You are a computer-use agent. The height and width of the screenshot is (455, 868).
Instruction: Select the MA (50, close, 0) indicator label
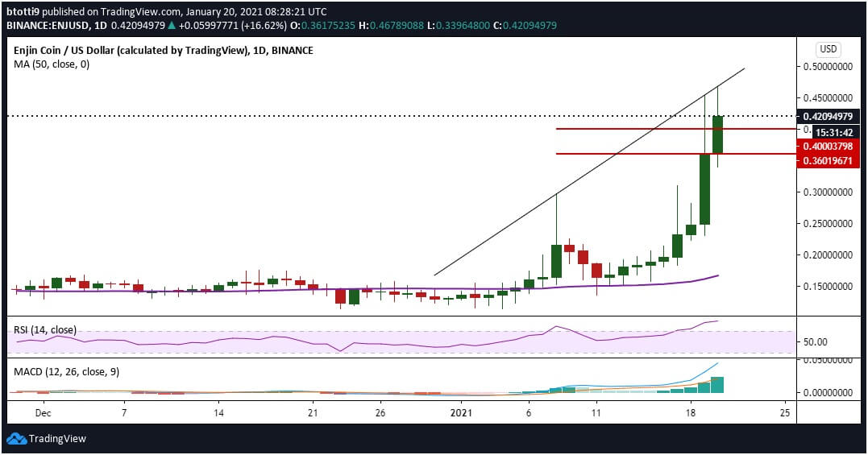[52, 64]
